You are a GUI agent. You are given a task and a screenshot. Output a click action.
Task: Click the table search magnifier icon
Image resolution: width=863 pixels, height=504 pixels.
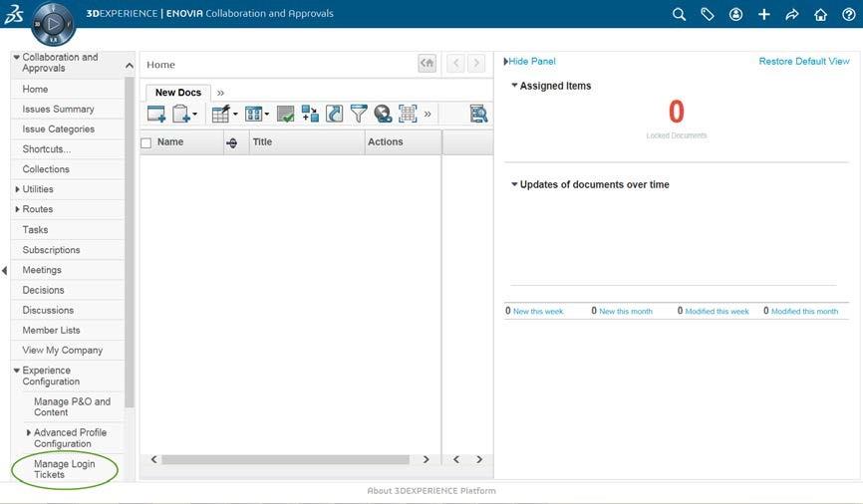(x=478, y=114)
